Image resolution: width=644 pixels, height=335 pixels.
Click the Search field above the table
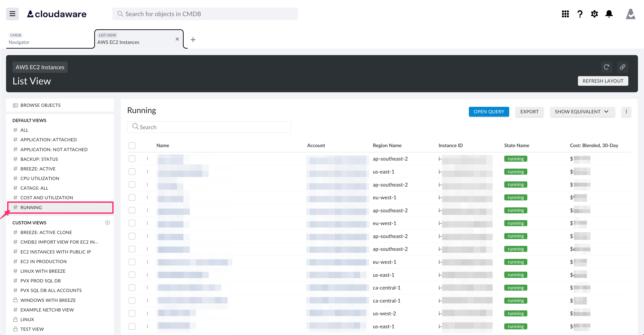(x=209, y=127)
